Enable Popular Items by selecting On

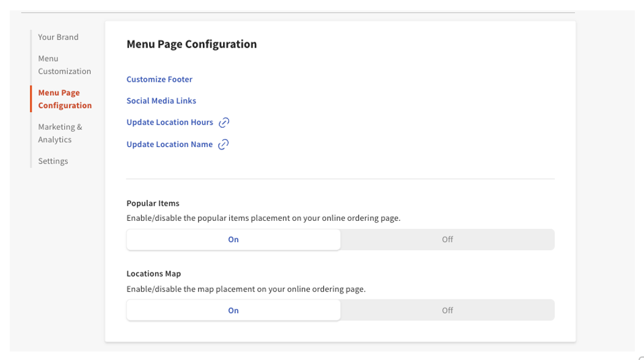tap(233, 239)
